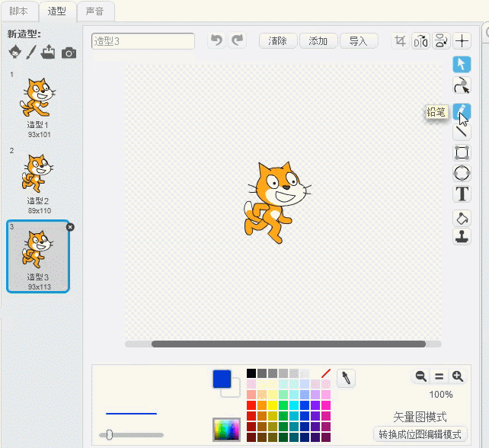Click the costume name field 造型3
Viewport: 489px width, 448px height.
pos(143,41)
